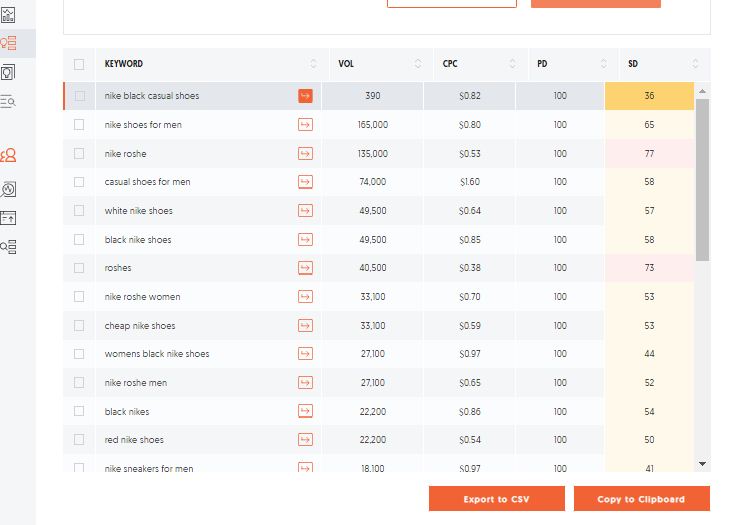The height and width of the screenshot is (525, 732).
Task: Check the box for nike shoes for men
Action: pos(79,125)
